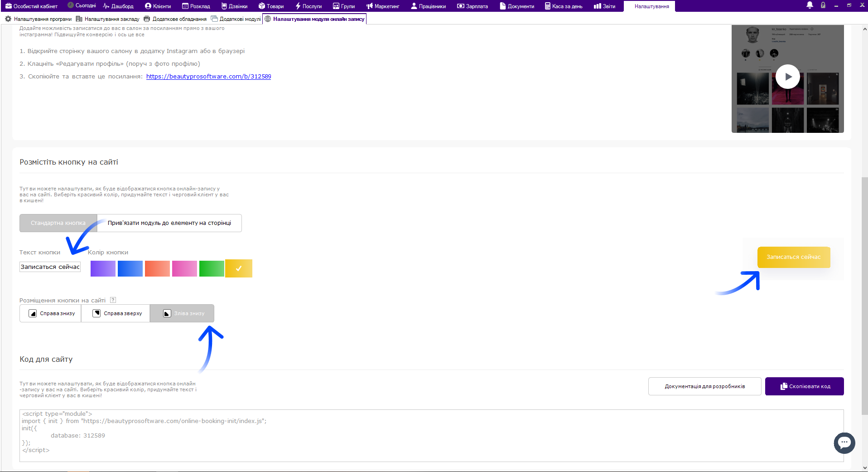Viewport: 868px width, 472px height.
Task: Click the notifications bell icon
Action: coord(810,5)
